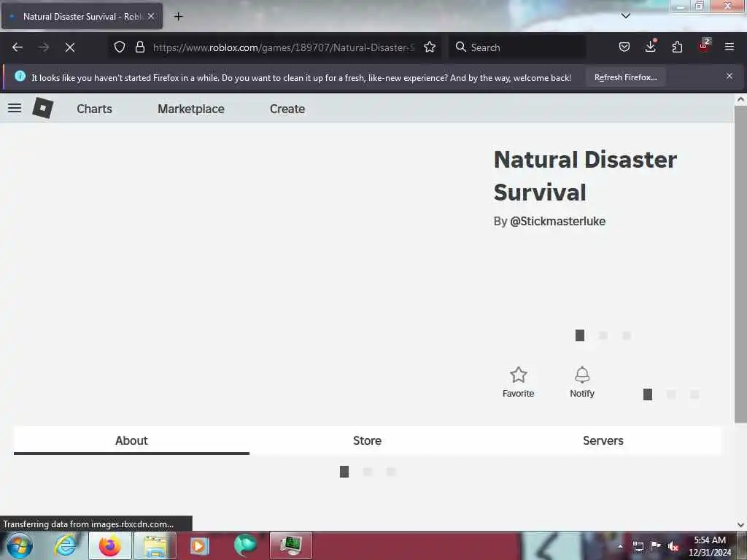Open the Marketplace page
The height and width of the screenshot is (560, 747).
191,109
